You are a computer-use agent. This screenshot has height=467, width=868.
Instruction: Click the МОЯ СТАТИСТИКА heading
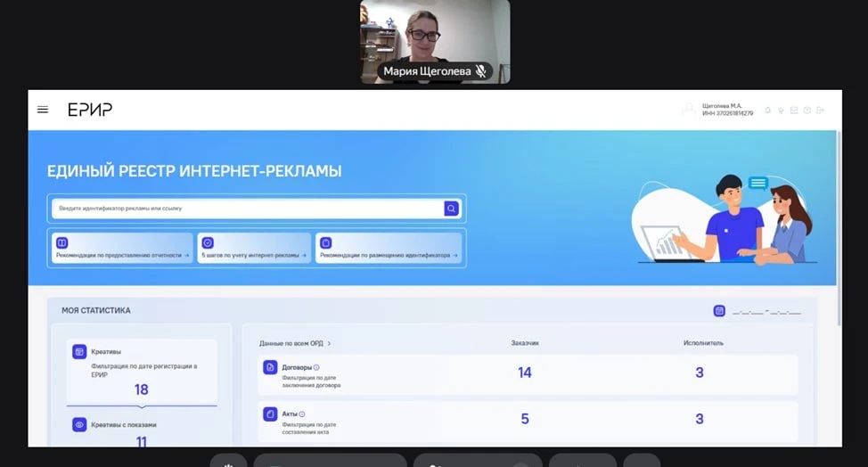tap(95, 310)
